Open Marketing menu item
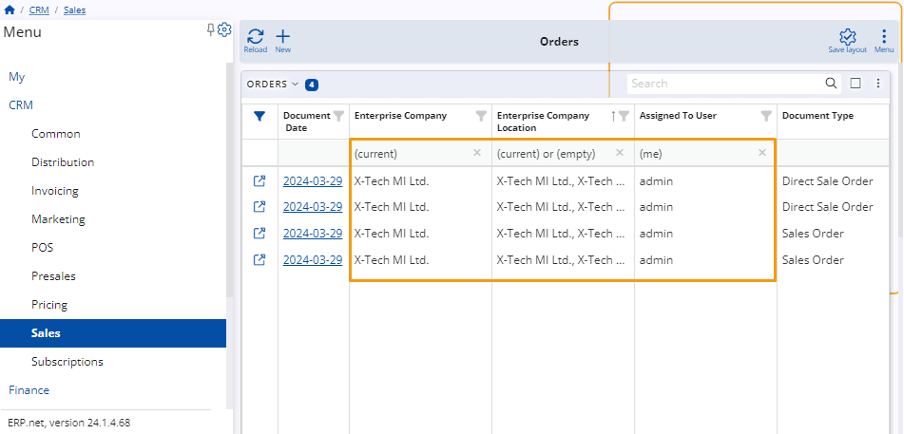 click(x=58, y=219)
